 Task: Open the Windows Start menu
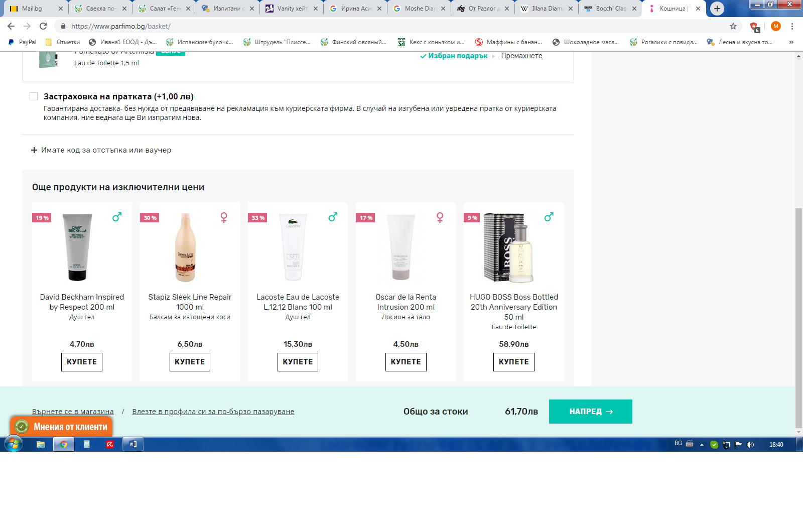[x=14, y=444]
